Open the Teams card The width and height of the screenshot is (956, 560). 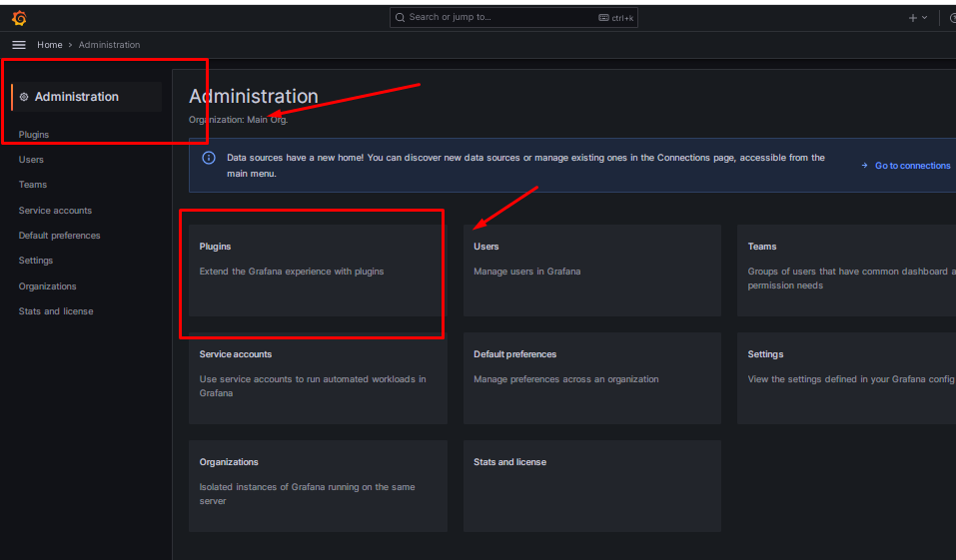[x=846, y=271]
